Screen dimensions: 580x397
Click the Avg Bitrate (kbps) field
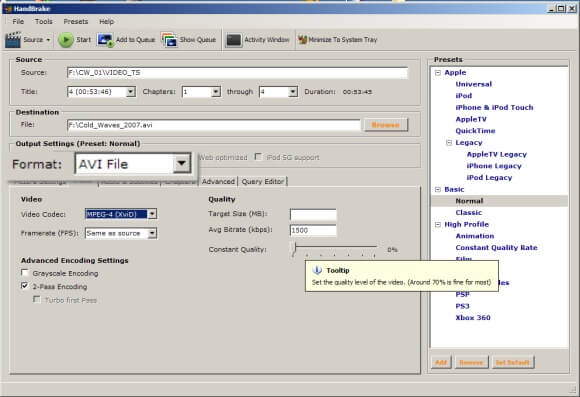[313, 230]
